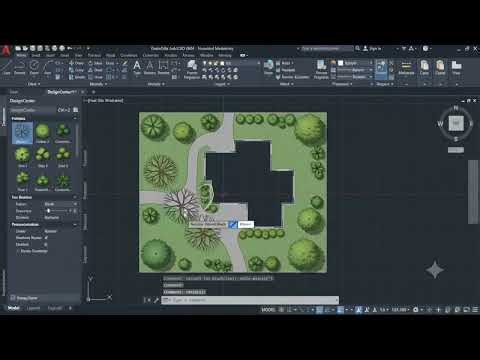Select the Copy tool in Modify panel
Viewport: 480px width, 360px height.
point(76,70)
